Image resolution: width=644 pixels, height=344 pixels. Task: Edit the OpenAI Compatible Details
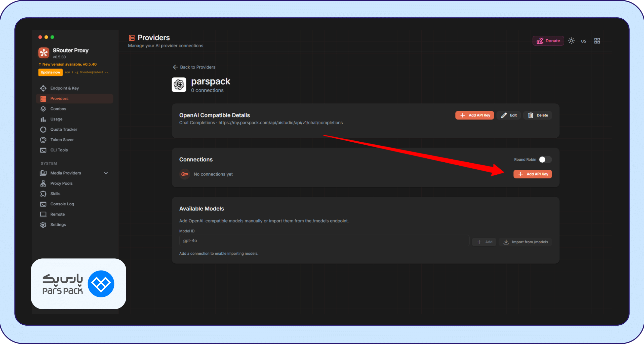(509, 115)
